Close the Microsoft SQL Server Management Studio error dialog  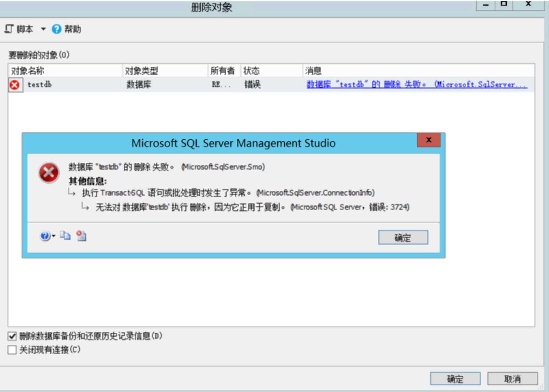coord(429,140)
